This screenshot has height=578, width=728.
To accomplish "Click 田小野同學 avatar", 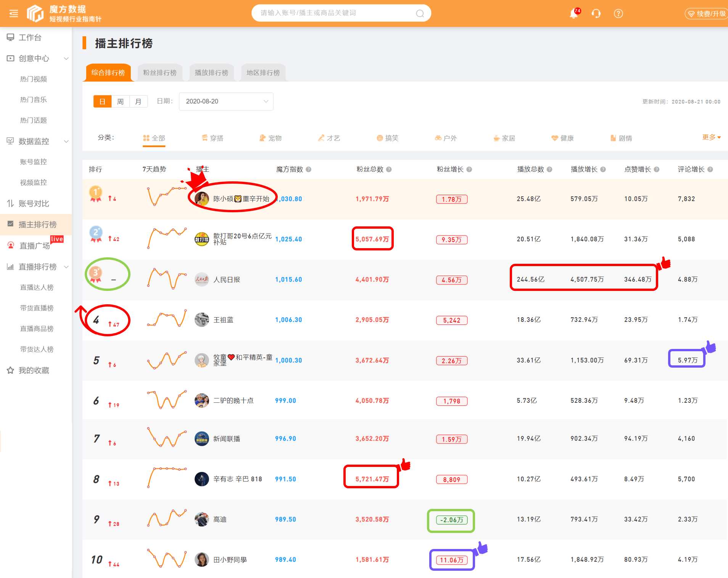I will pos(202,560).
